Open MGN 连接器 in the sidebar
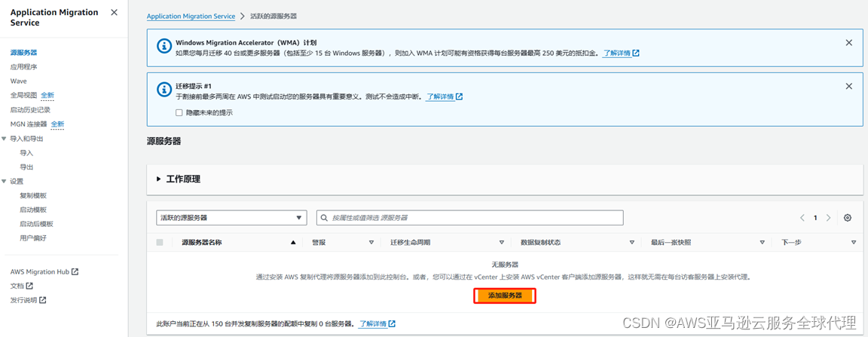 pos(29,124)
